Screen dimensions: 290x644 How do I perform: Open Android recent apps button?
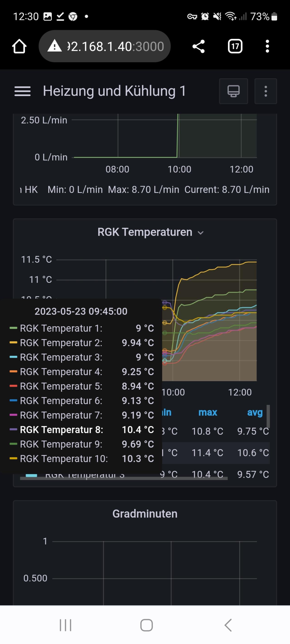pos(65,625)
